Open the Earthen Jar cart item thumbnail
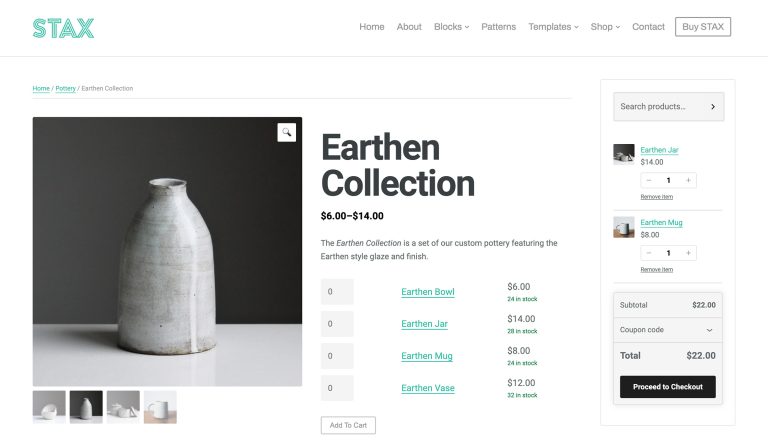 [x=624, y=154]
